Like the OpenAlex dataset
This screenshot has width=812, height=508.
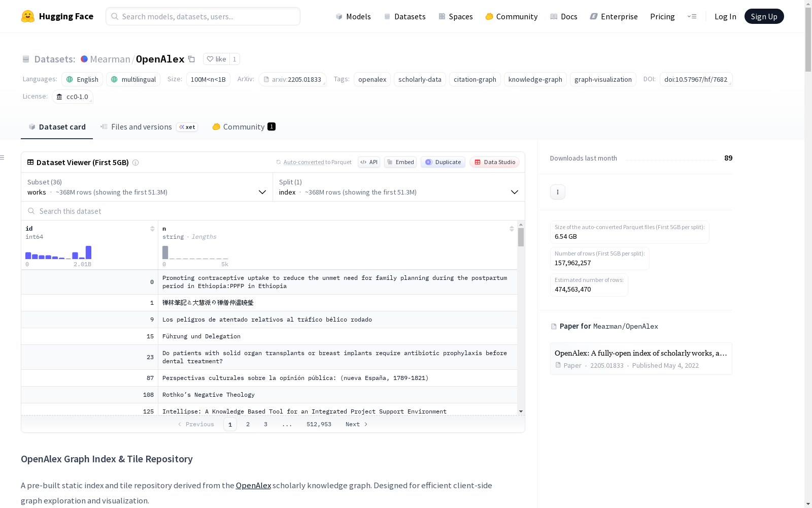[216, 59]
